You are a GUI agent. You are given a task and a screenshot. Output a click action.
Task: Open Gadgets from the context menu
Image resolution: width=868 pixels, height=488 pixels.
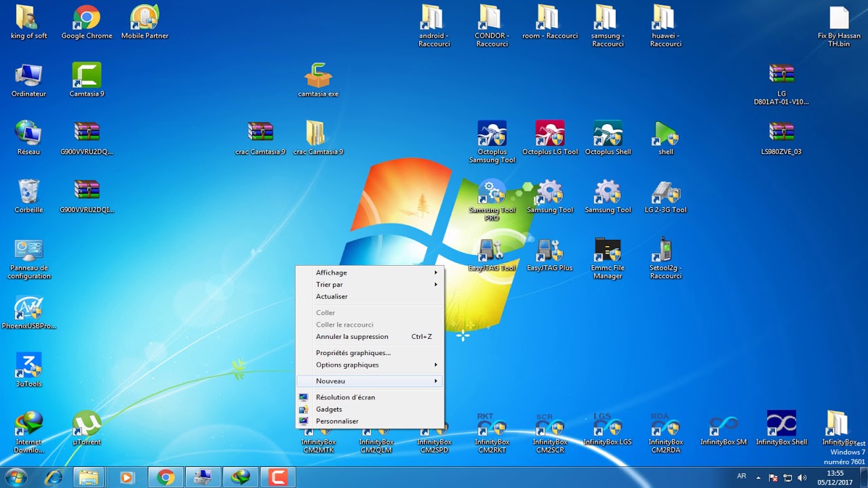[370, 409]
